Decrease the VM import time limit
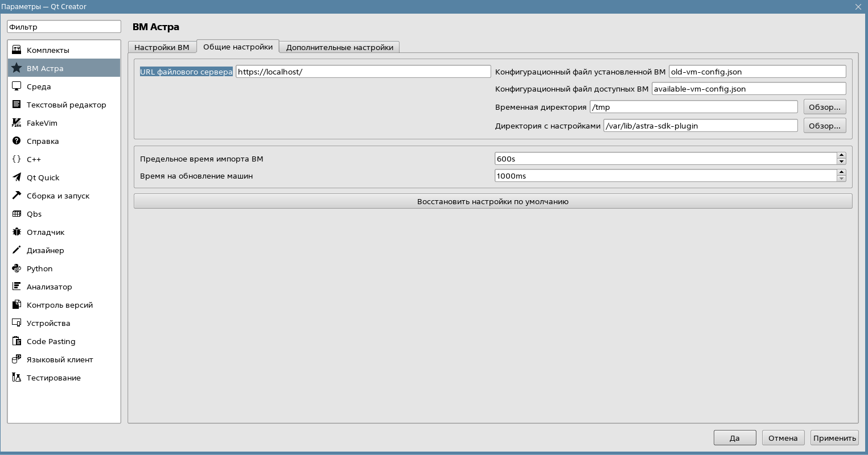This screenshot has height=455, width=868. click(841, 162)
